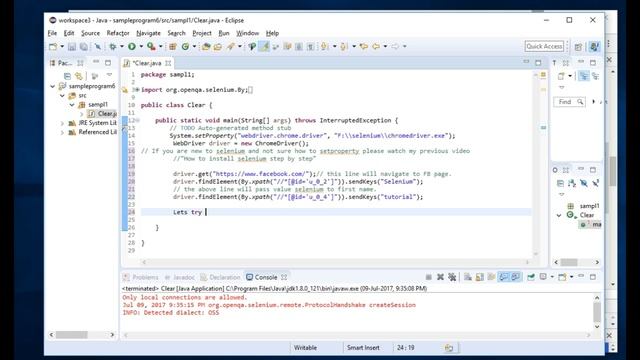Image resolution: width=640 pixels, height=360 pixels.
Task: Click the Search flashlight toolbar icon
Action: point(231,47)
